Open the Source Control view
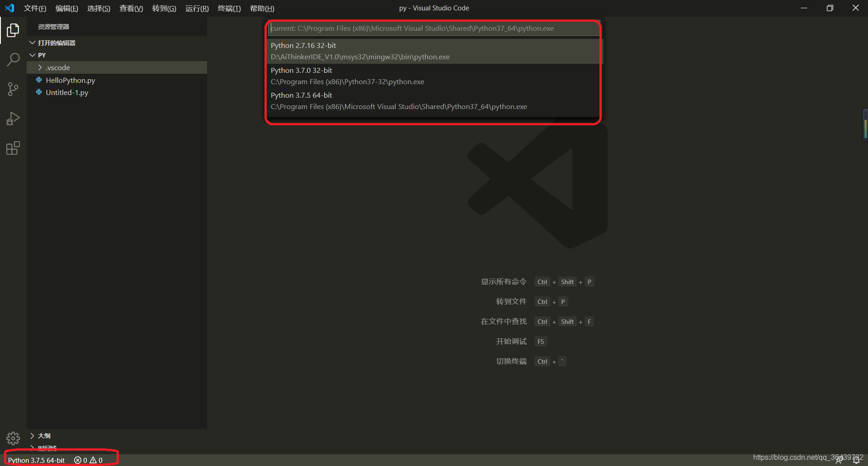The width and height of the screenshot is (868, 466). click(x=13, y=89)
